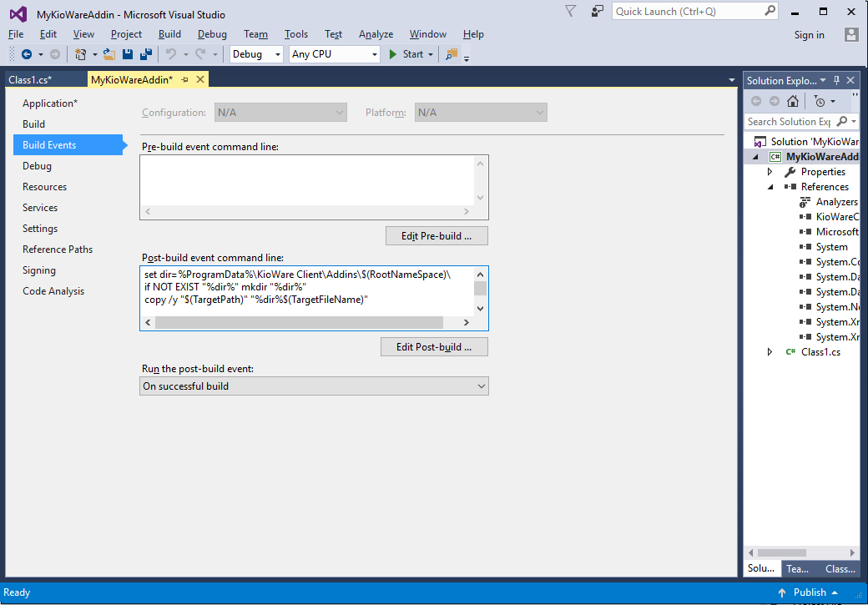Click the Solution Explorer search magnifier icon
The image size is (868, 605).
tap(842, 121)
